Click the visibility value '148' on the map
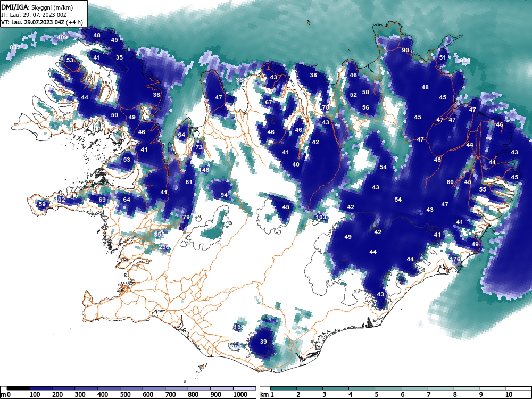 [x=204, y=170]
